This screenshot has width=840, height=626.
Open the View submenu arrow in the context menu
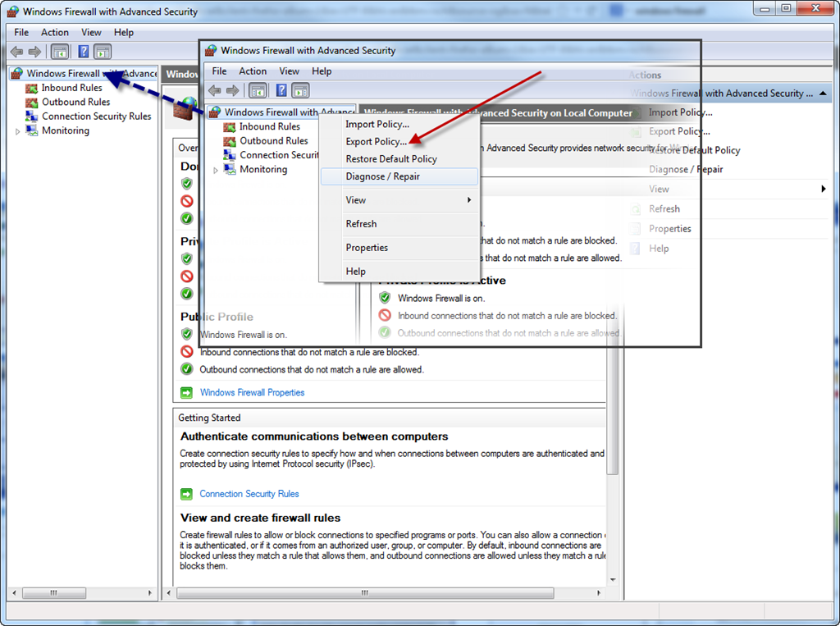point(469,200)
